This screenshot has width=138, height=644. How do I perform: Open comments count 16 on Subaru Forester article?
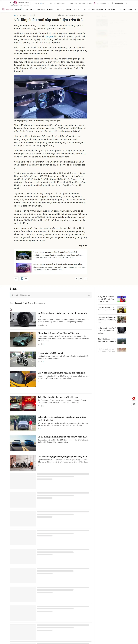(40, 429)
